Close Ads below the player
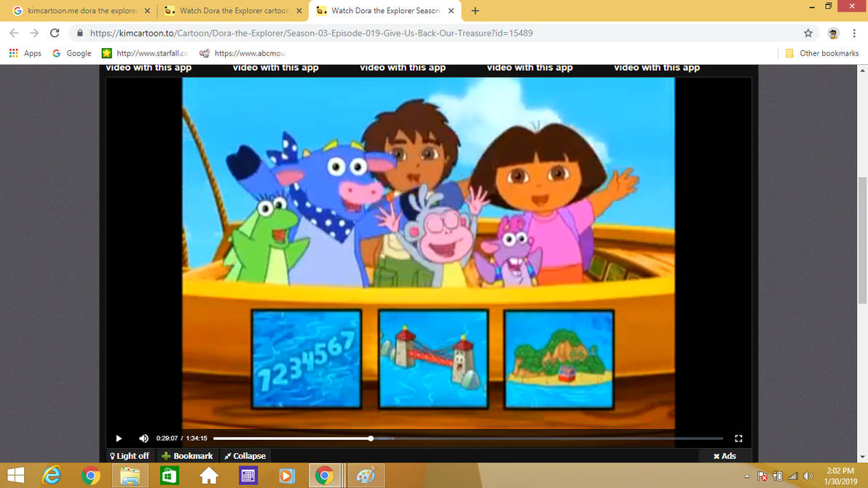The image size is (868, 488). point(725,456)
